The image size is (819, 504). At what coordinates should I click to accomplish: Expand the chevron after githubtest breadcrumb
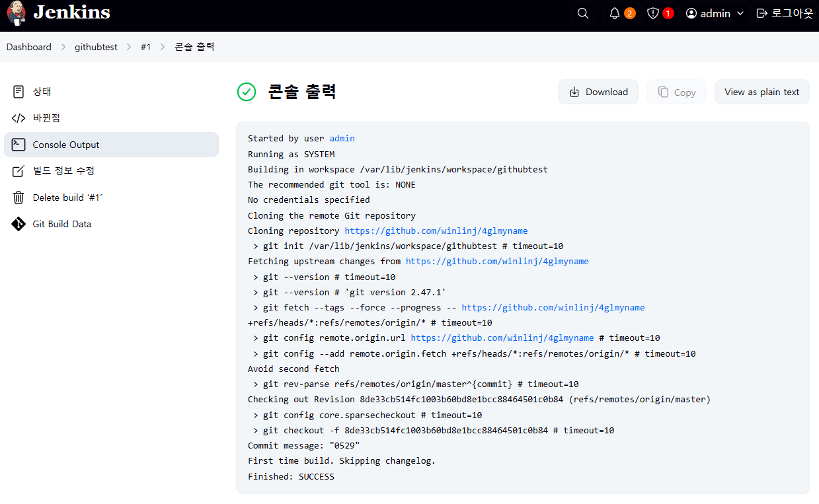130,47
